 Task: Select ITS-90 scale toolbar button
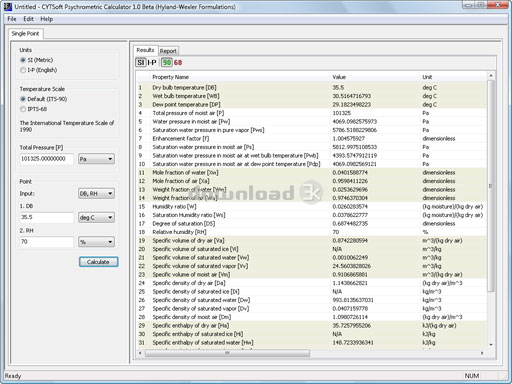167,62
